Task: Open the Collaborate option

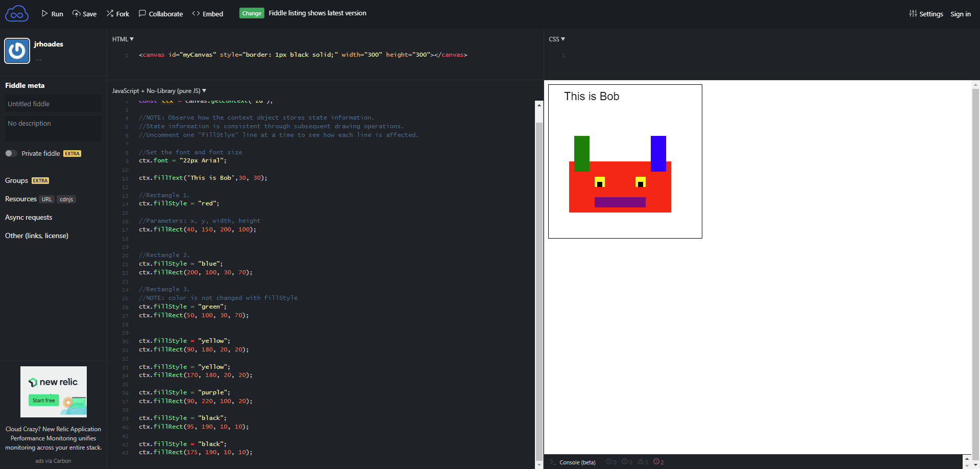Action: [161, 14]
